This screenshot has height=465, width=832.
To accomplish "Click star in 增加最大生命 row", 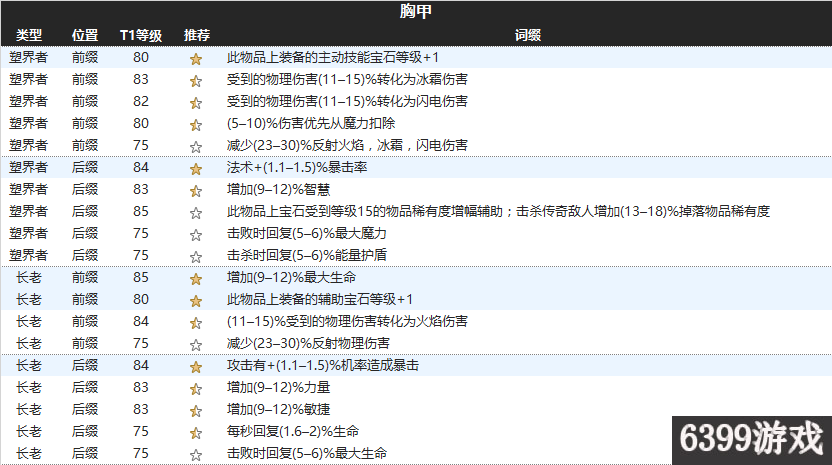I will (196, 279).
